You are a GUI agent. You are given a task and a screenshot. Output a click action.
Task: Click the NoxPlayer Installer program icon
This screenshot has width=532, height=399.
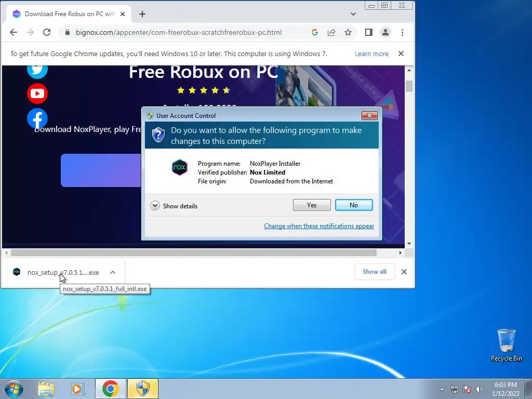coord(179,167)
